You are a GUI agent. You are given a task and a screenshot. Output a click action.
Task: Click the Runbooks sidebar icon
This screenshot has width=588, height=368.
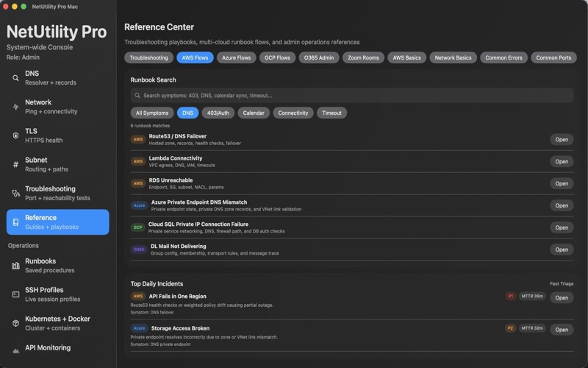click(15, 266)
